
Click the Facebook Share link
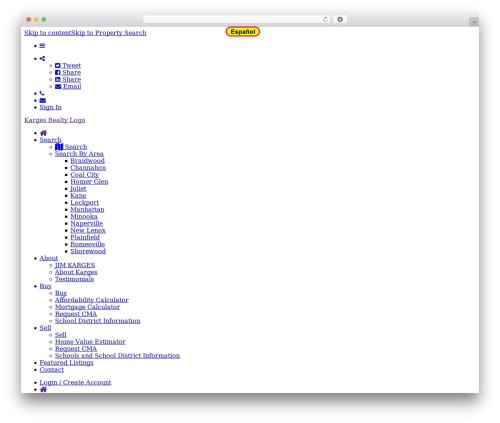68,73
